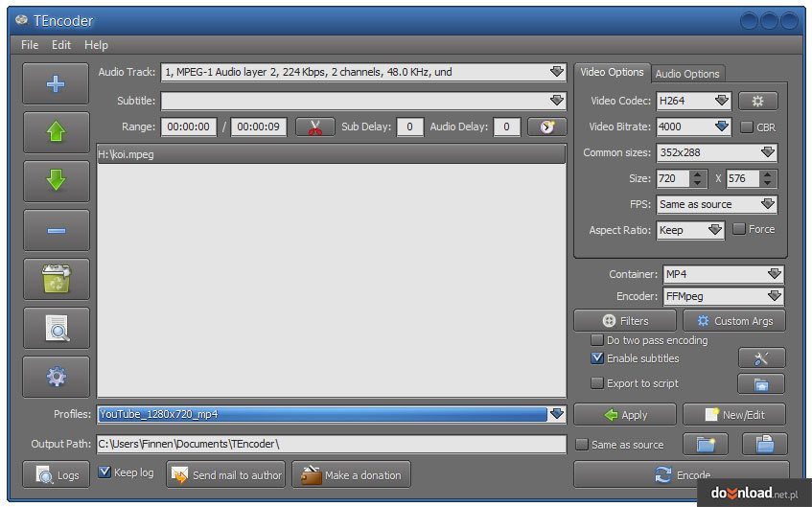Image resolution: width=812 pixels, height=507 pixels.
Task: Click the clock delay button next to Audio Delay
Action: (546, 127)
